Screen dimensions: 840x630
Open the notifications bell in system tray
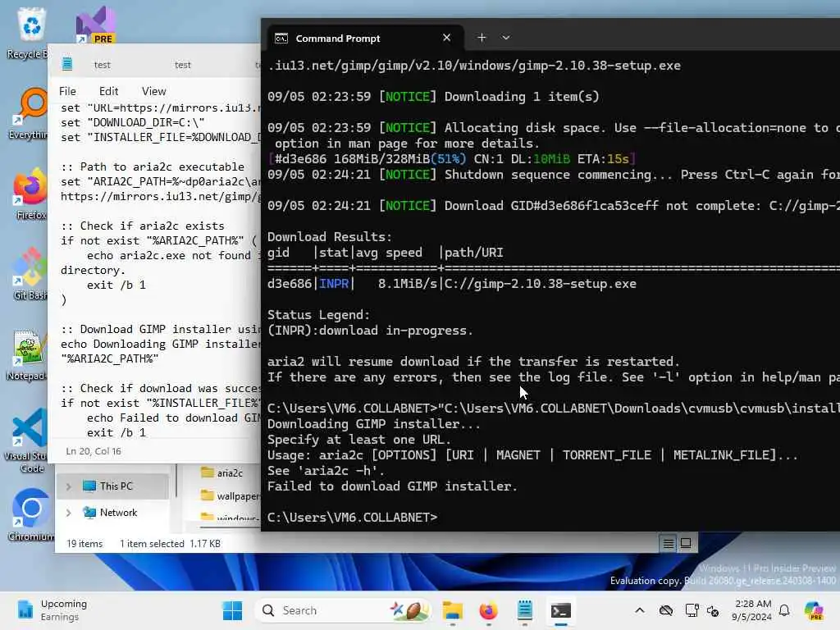tap(784, 610)
